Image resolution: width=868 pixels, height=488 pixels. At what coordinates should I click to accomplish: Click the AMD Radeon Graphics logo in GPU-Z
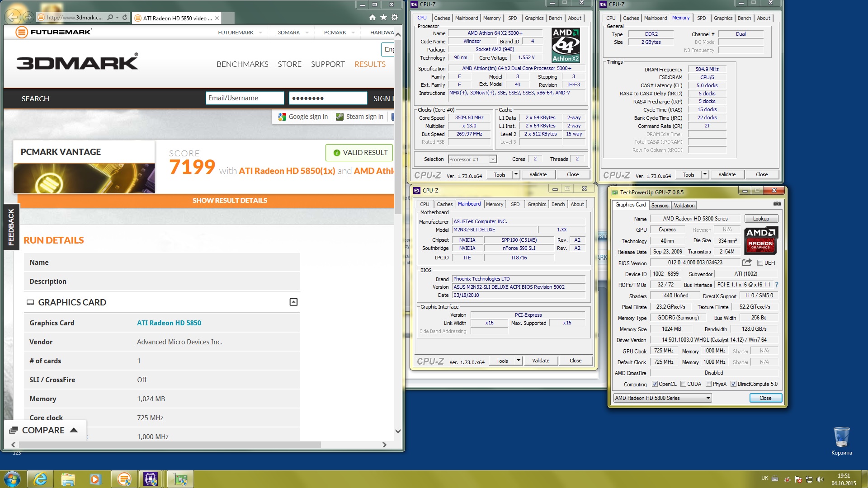[x=761, y=241]
